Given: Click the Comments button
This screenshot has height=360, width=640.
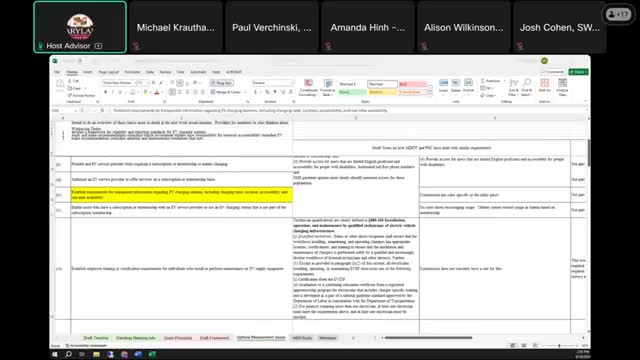Looking at the screenshot, I should pos(553,72).
